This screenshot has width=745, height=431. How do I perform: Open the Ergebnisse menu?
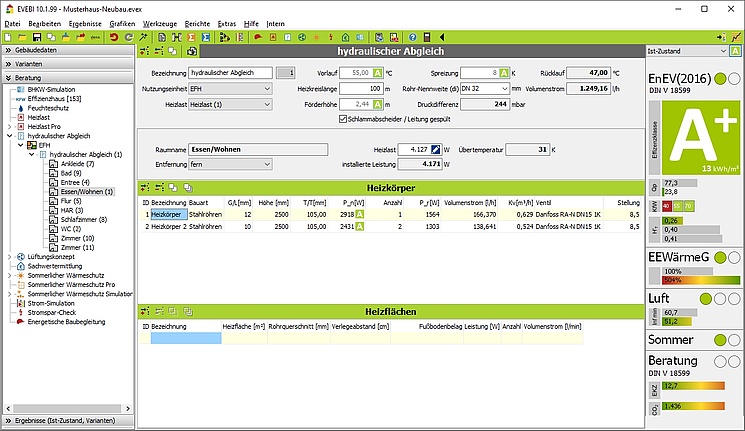(85, 24)
